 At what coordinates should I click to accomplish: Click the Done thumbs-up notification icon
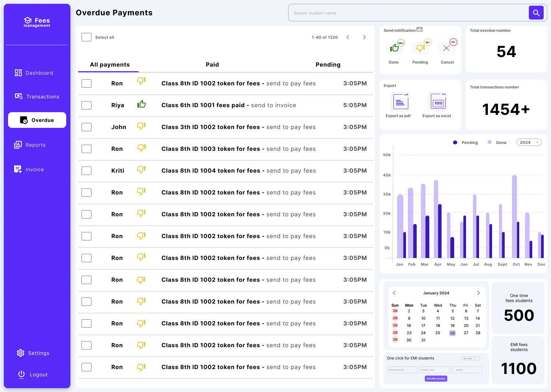pyautogui.click(x=394, y=48)
